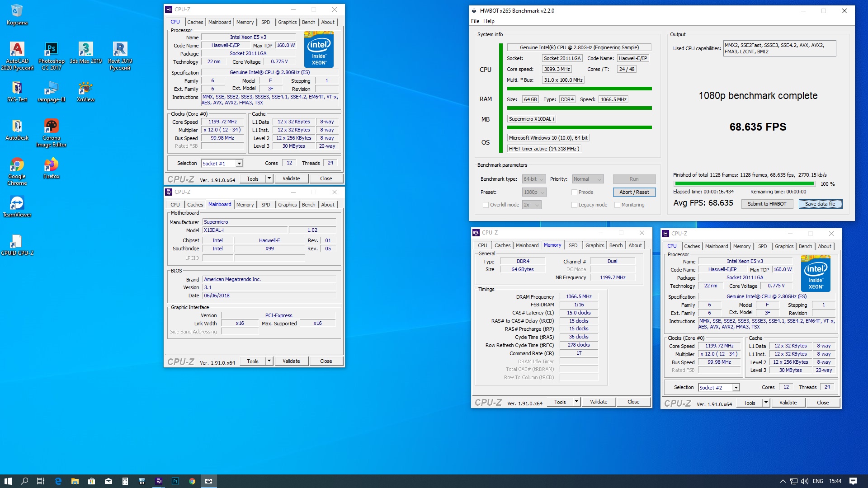Image resolution: width=868 pixels, height=488 pixels.
Task: Click the green CPU status bar
Action: coord(579,89)
